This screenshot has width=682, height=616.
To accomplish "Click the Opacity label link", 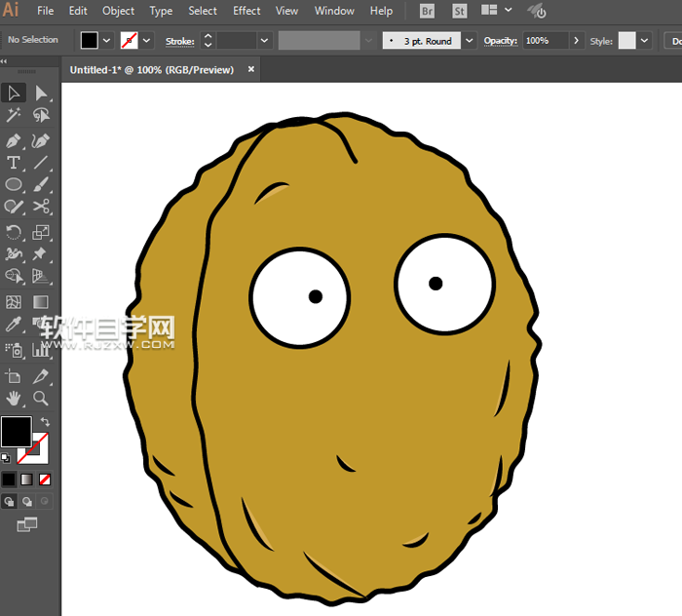I will [x=500, y=41].
